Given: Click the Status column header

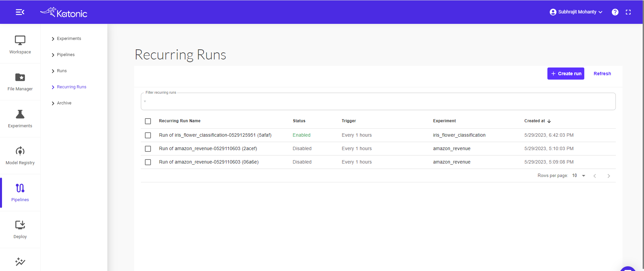Looking at the screenshot, I should click(299, 121).
